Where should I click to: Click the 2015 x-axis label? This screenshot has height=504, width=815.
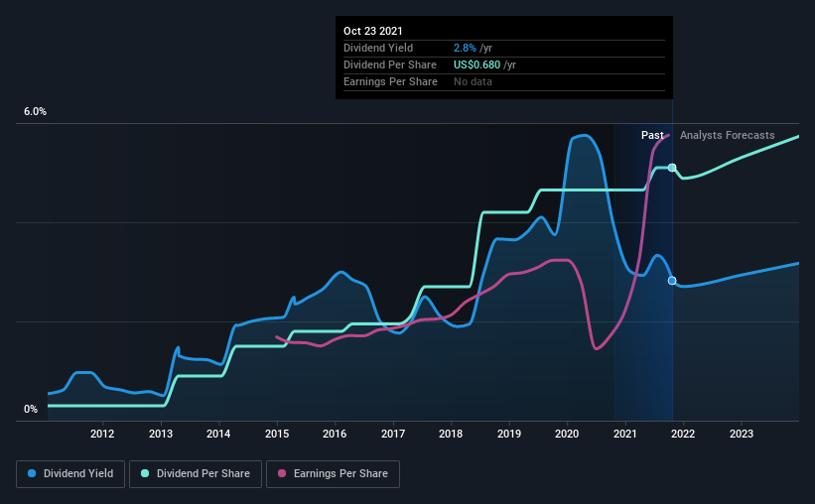277,434
